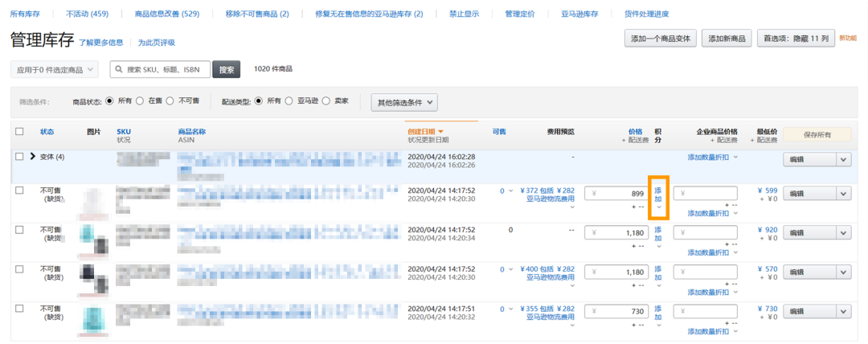
Task: Click the 添加新商品 button
Action: 727,39
